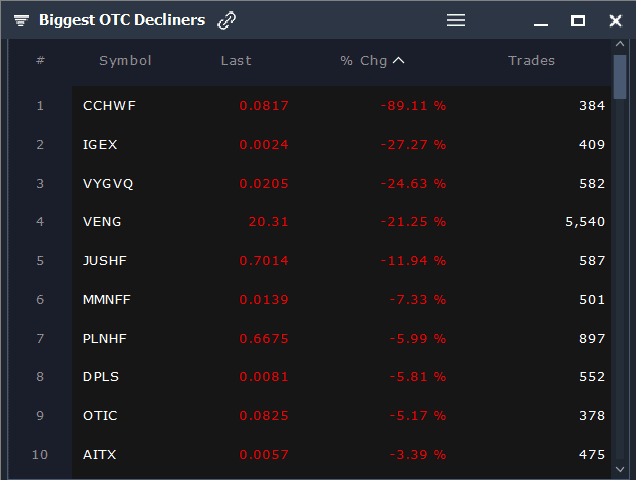Select the VENG symbol
Image resolution: width=636 pixels, height=480 pixels.
click(x=102, y=222)
